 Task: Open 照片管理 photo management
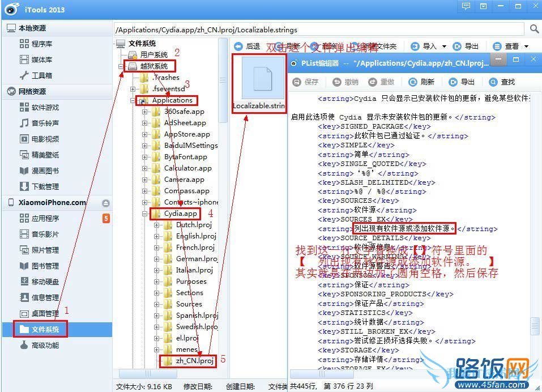39,250
